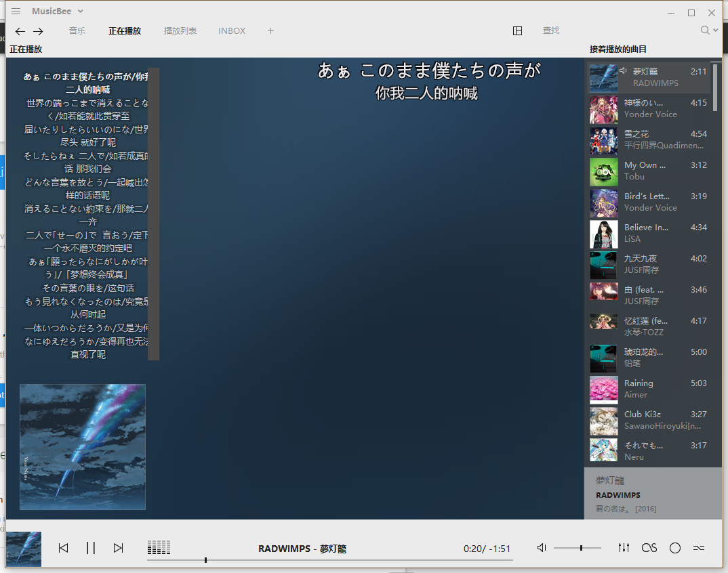Maximize the MusicBee window

click(x=691, y=13)
